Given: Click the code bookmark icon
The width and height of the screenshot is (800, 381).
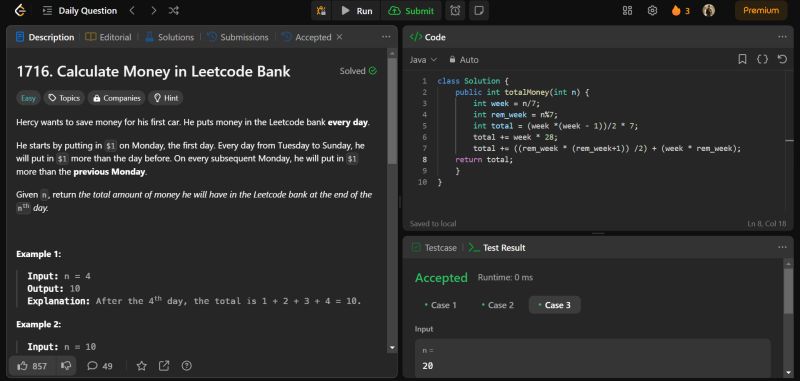Looking at the screenshot, I should pos(742,59).
